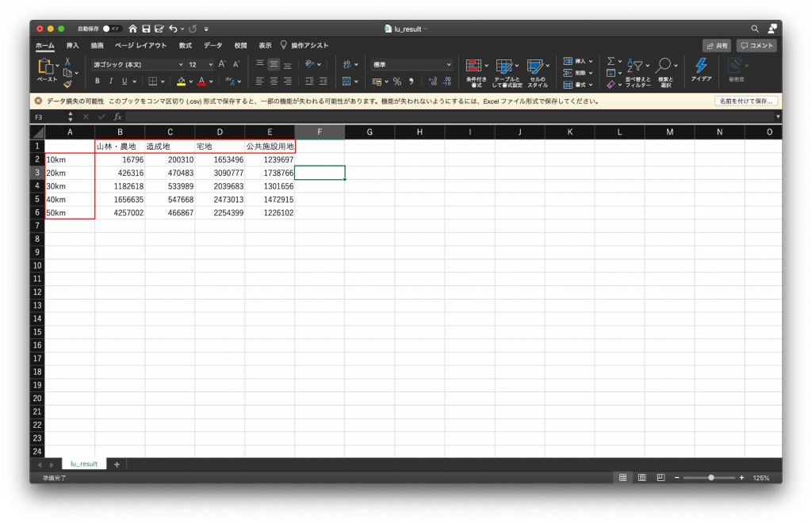
Task: Open the borders dropdown arrow
Action: pos(163,81)
